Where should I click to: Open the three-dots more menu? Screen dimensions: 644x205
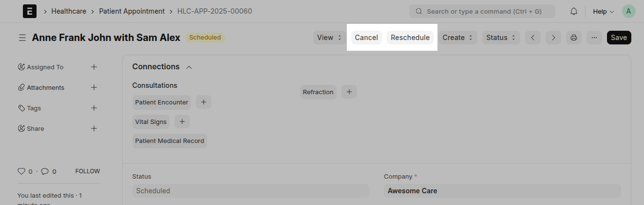(594, 38)
